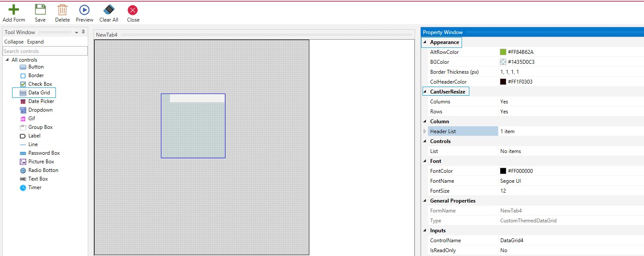
Task: Select the Timer control in list
Action: pyautogui.click(x=34, y=187)
